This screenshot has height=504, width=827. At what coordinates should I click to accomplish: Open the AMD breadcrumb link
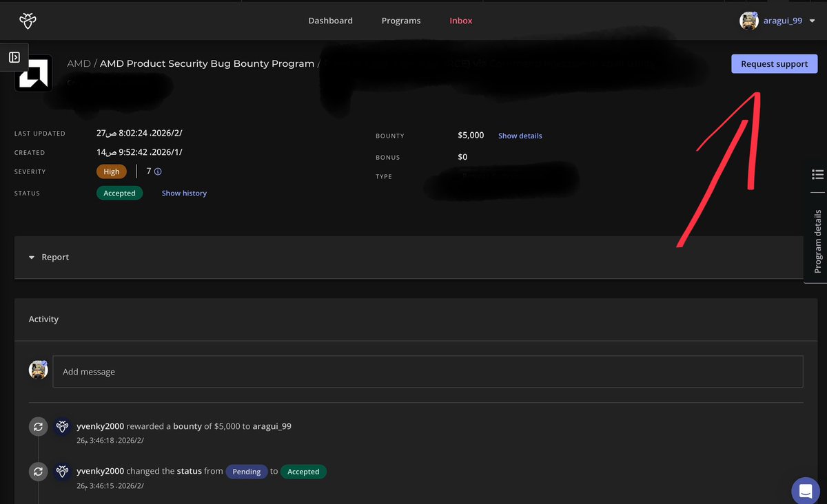click(79, 63)
